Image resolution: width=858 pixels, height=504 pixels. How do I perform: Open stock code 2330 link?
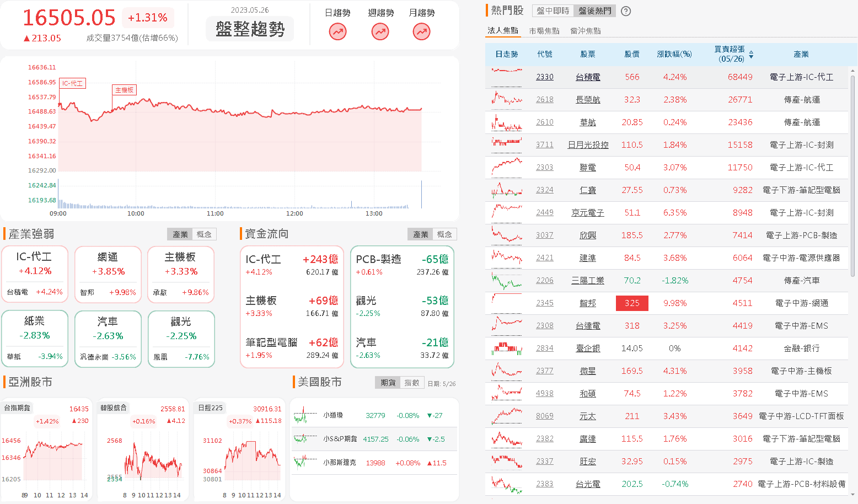click(545, 77)
